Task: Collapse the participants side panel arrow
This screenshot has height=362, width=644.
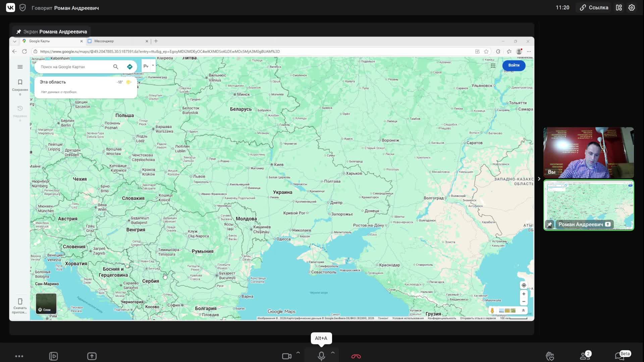Action: click(539, 179)
